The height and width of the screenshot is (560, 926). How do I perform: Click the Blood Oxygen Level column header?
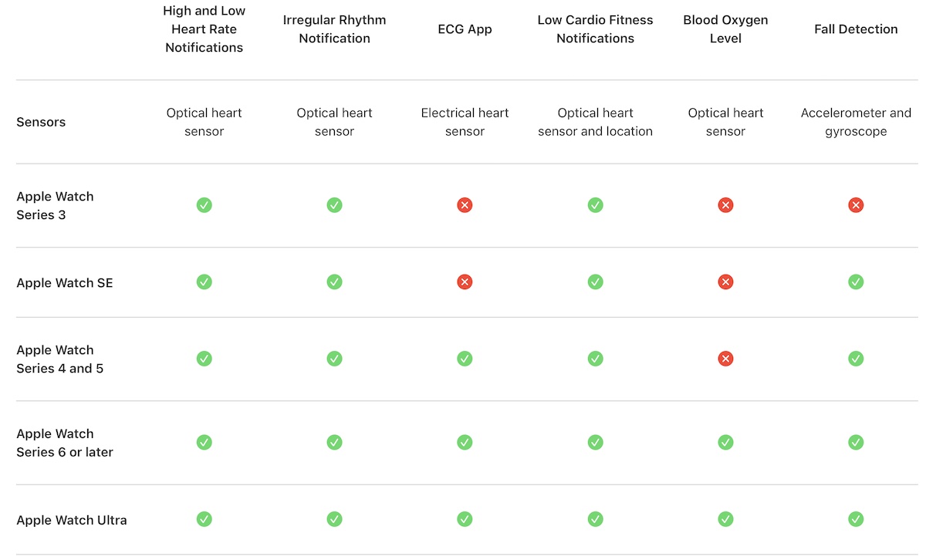725,29
